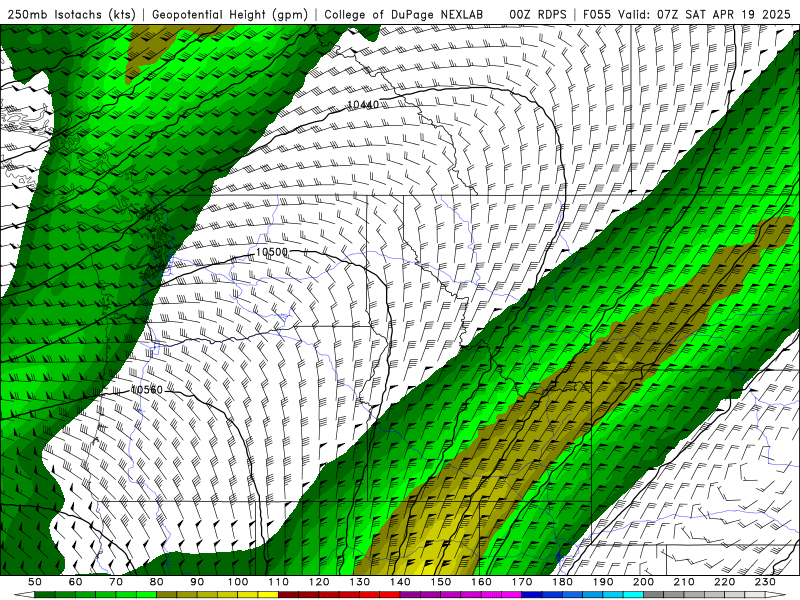Click the 170 value on the color scale

522,582
